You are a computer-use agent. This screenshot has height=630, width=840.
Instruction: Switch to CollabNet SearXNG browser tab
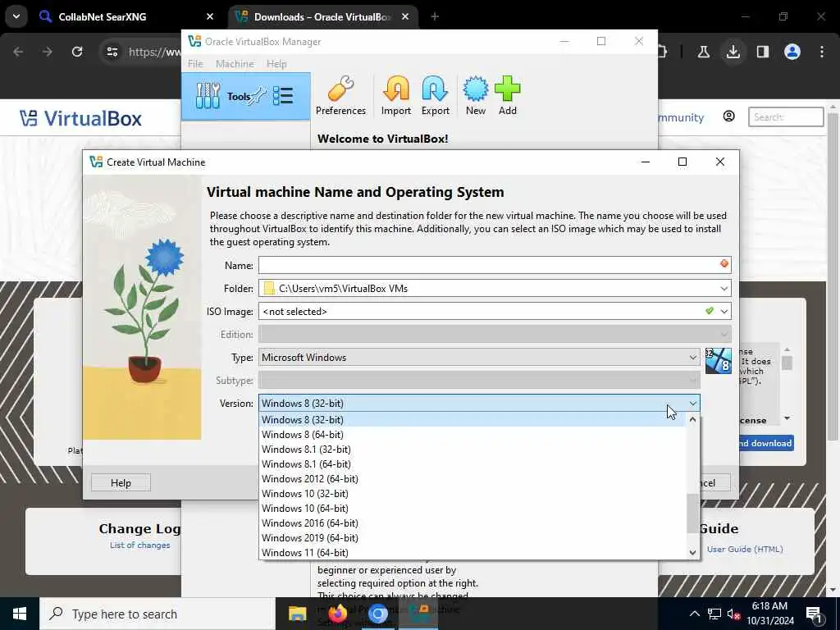[x=126, y=16]
